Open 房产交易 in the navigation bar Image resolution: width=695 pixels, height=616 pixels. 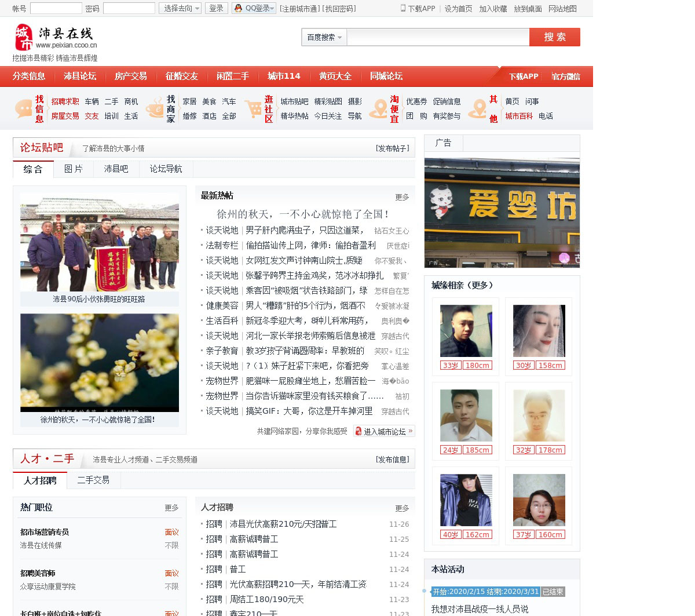pyautogui.click(x=131, y=76)
